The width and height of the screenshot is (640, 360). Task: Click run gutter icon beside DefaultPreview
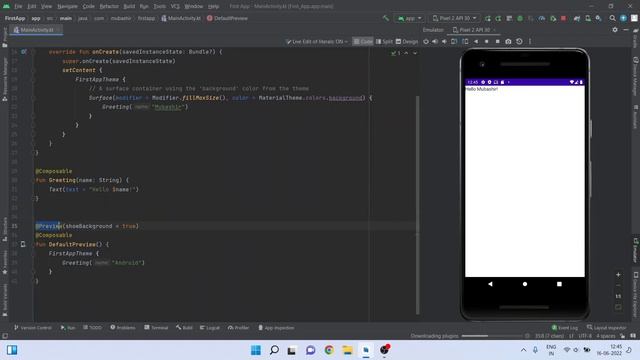(x=23, y=244)
